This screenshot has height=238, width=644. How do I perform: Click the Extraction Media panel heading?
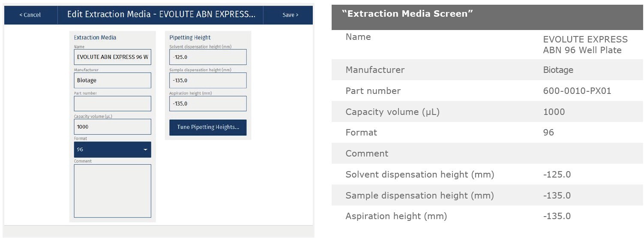pos(95,37)
